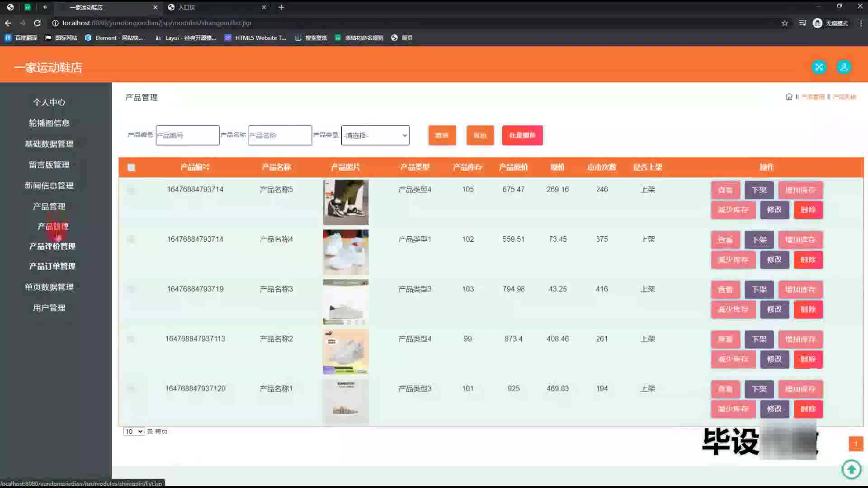Click 下架 for 产品名称2
The height and width of the screenshot is (488, 868).
[x=759, y=339]
